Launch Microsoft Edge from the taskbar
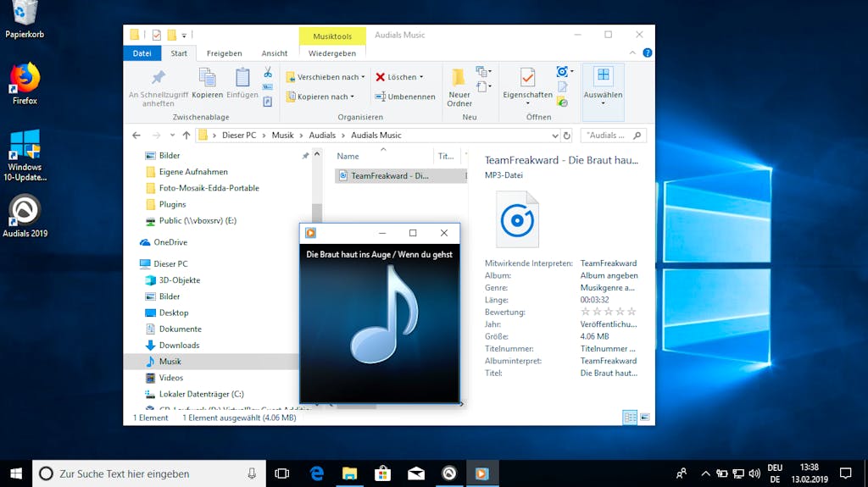Image resolution: width=868 pixels, height=487 pixels. [317, 473]
